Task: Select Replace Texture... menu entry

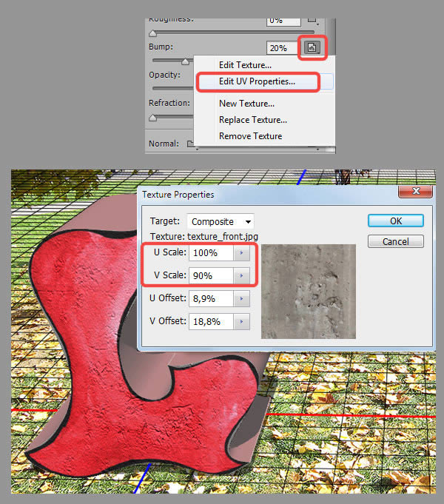Action: pos(253,120)
